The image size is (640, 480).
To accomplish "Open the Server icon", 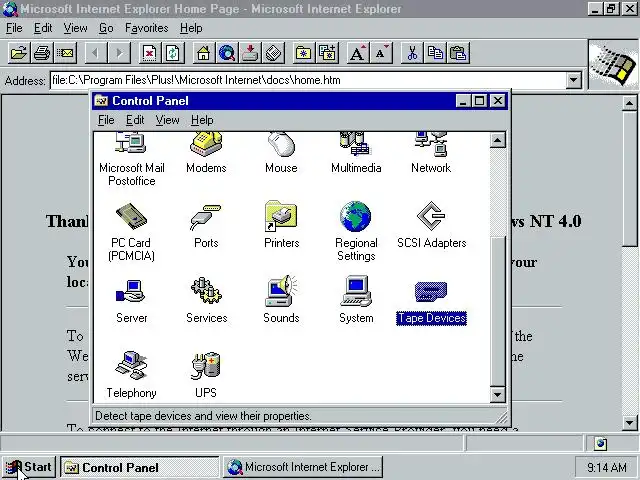I will tap(131, 301).
